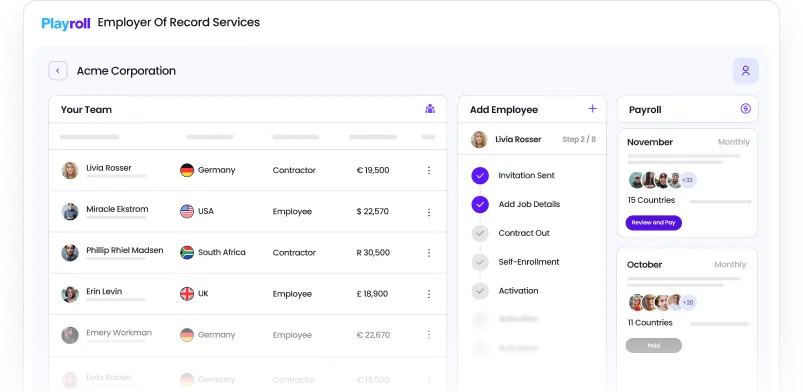Click Phillip Rhiel Madsen's avatar
This screenshot has height=392, width=803.
[x=70, y=253]
